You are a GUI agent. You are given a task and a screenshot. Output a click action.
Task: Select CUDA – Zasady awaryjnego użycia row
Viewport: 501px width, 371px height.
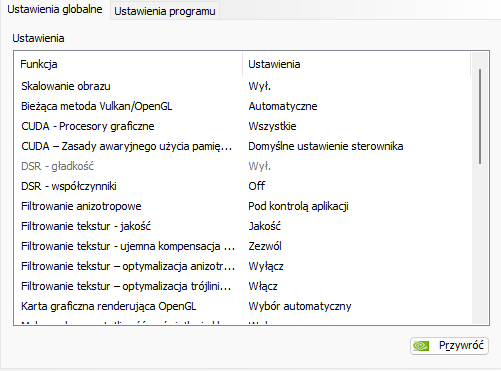click(243, 146)
